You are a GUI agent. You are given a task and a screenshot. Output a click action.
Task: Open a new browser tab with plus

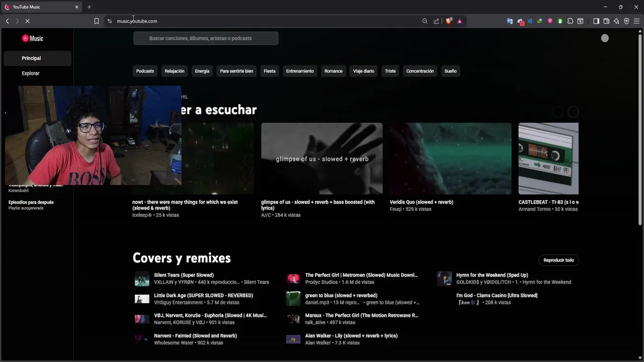89,7
